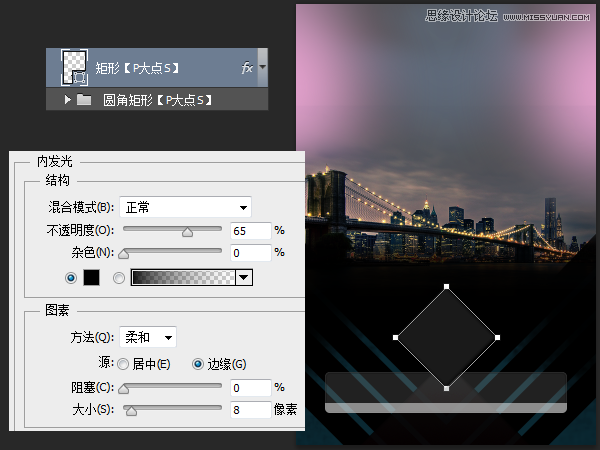Click the 阻塞 value field
Viewport: 600px width, 450px height.
click(251, 388)
